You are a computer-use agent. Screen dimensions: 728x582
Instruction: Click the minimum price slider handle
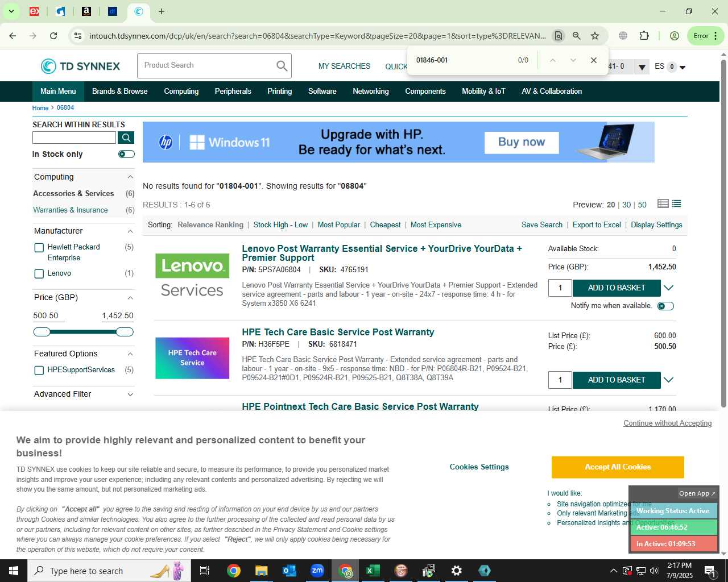coord(42,332)
